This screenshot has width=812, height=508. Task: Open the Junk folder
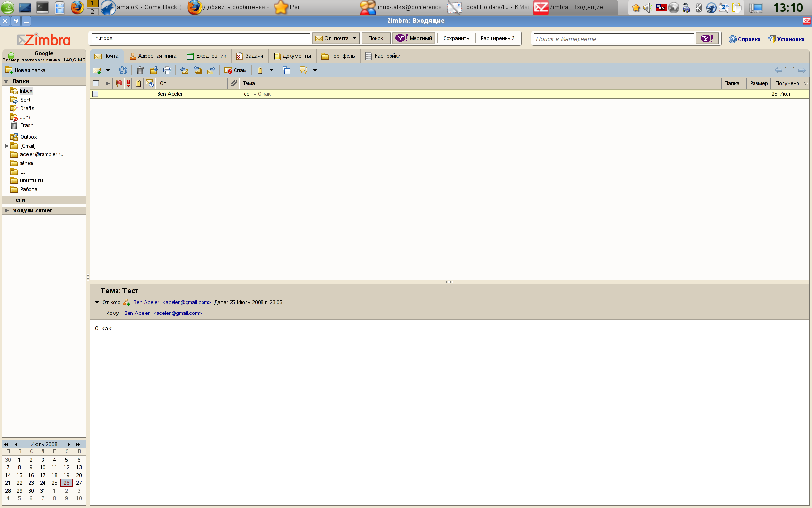(21, 117)
